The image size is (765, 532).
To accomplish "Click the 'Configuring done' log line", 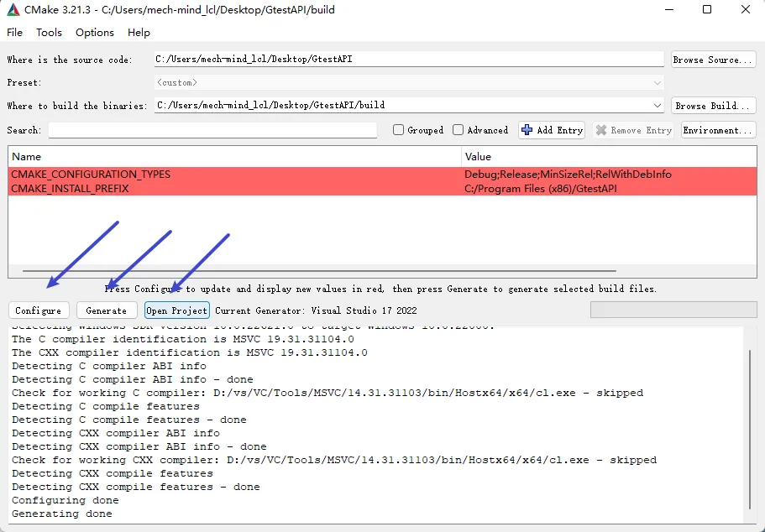I will (65, 500).
